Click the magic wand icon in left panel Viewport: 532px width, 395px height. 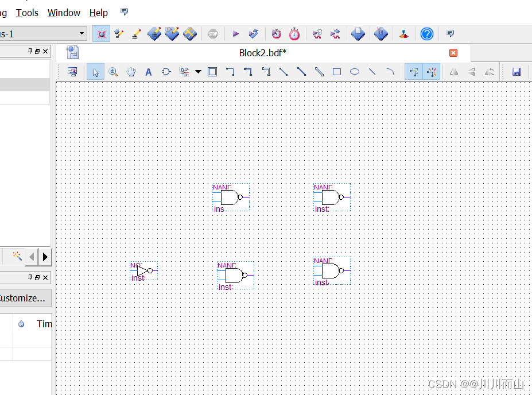tap(17, 256)
